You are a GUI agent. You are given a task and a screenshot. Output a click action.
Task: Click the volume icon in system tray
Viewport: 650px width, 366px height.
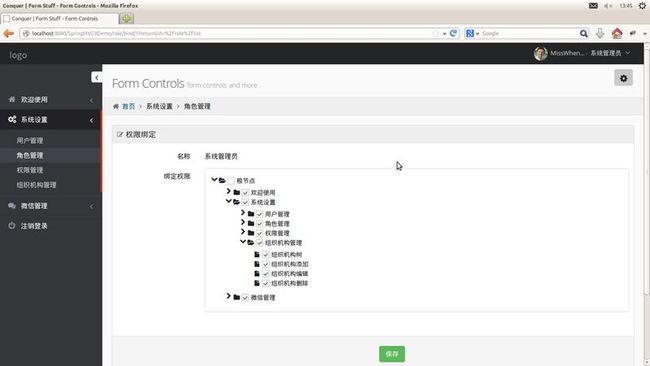pos(608,5)
